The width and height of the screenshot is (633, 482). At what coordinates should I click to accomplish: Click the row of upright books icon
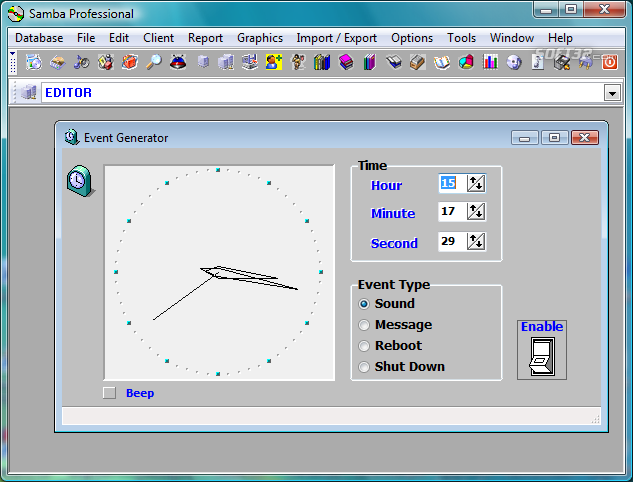tap(322, 62)
